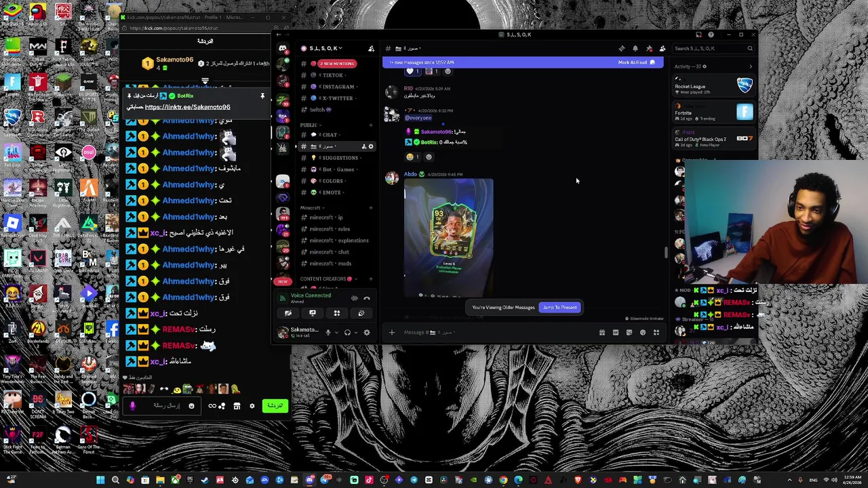The width and height of the screenshot is (868, 488).
Task: Open minecraft · rules channel
Action: (337, 229)
